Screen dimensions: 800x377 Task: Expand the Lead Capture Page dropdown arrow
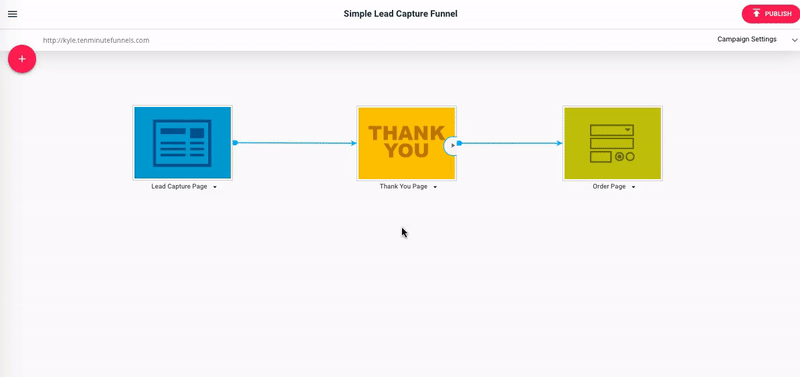(215, 187)
